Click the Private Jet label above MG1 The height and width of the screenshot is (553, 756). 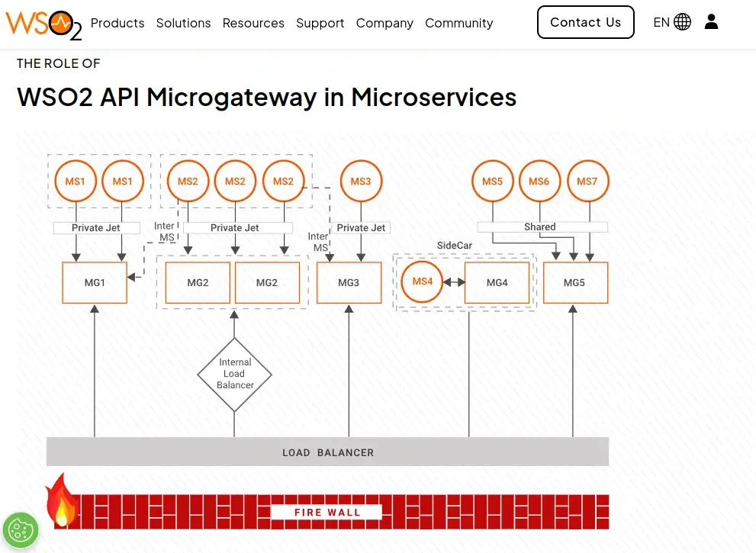[x=96, y=228]
